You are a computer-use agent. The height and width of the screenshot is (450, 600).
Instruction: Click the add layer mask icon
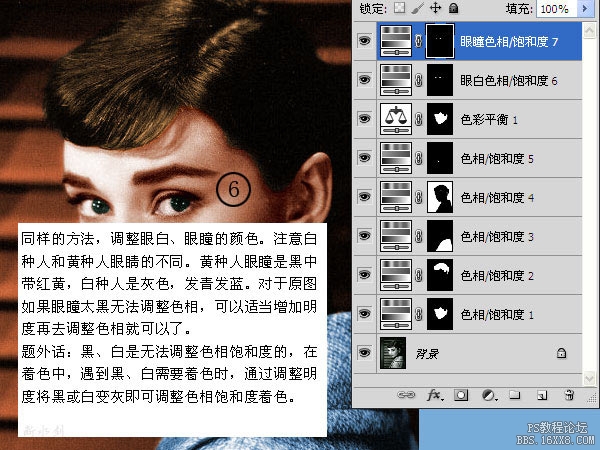(461, 395)
